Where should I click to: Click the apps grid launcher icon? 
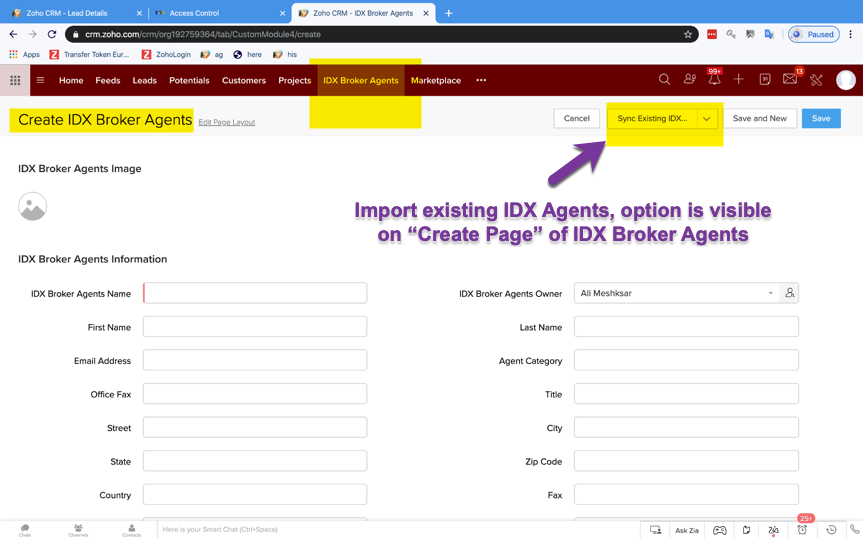click(15, 80)
